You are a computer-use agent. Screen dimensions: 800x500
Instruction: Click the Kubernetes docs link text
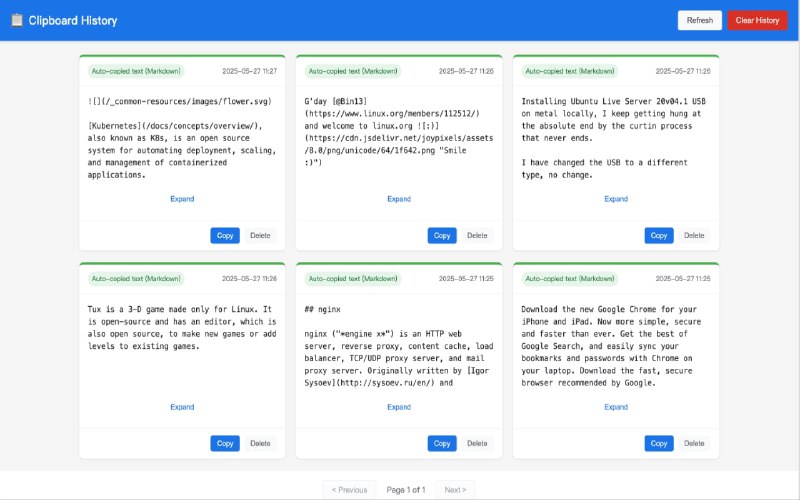174,126
